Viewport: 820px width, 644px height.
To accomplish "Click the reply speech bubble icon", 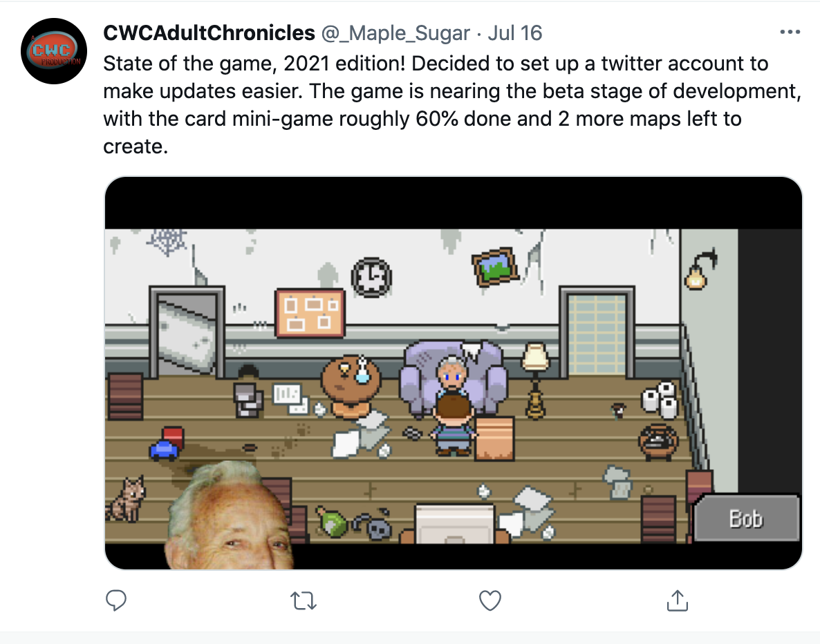I will (115, 600).
